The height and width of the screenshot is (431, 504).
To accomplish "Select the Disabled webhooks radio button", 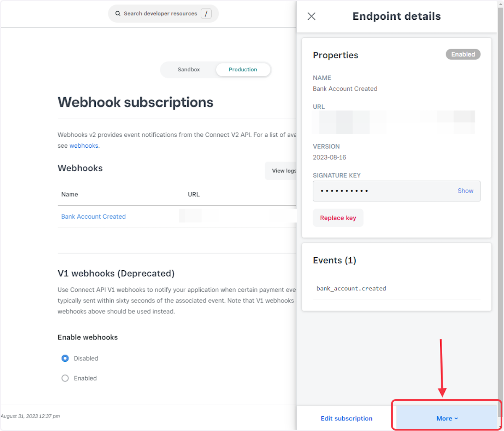I will tap(65, 358).
